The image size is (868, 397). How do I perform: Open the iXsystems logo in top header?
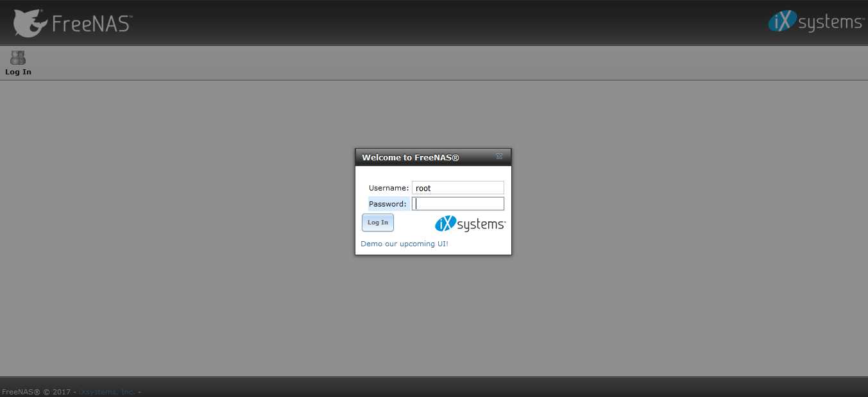(816, 21)
